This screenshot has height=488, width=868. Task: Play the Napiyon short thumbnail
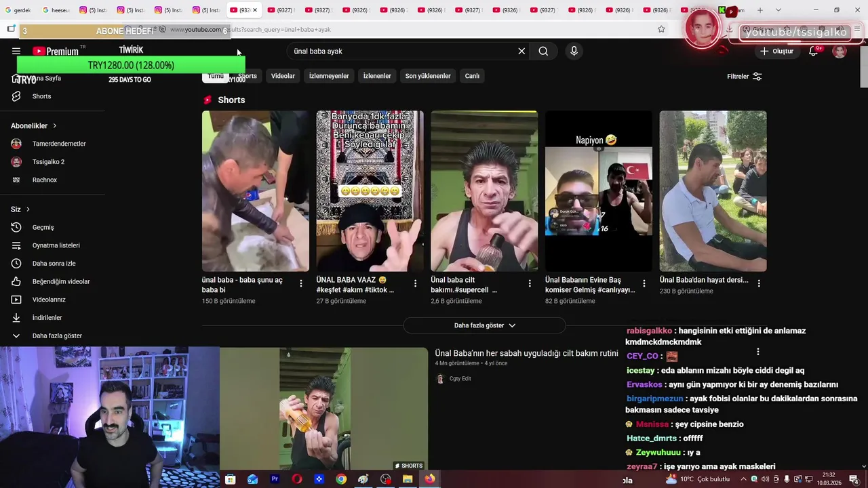[x=599, y=191]
